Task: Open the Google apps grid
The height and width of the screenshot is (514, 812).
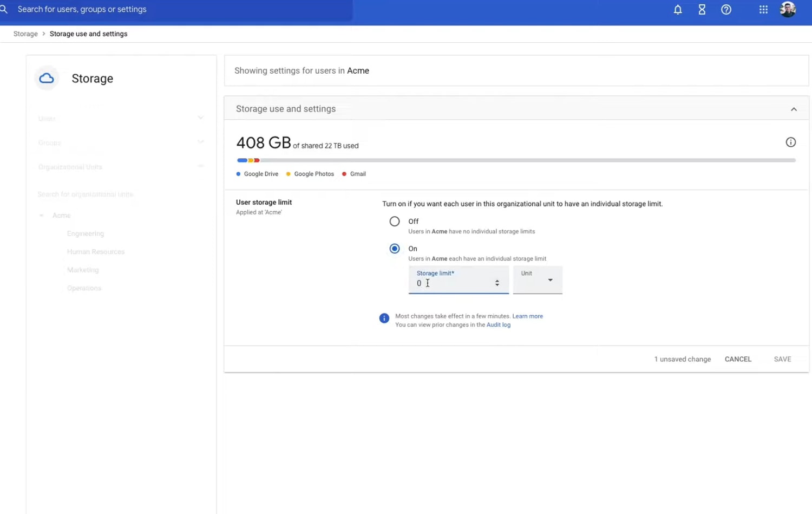Action: point(763,9)
